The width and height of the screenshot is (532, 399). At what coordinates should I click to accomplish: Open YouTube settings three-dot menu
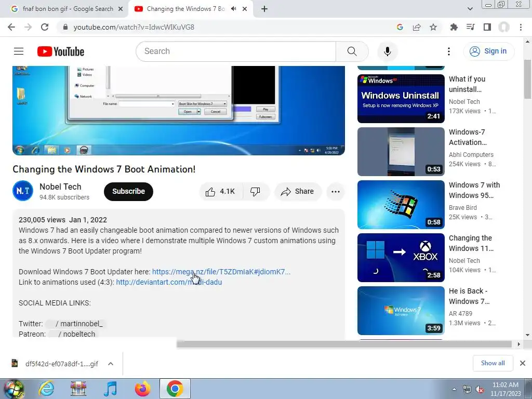[x=448, y=51]
